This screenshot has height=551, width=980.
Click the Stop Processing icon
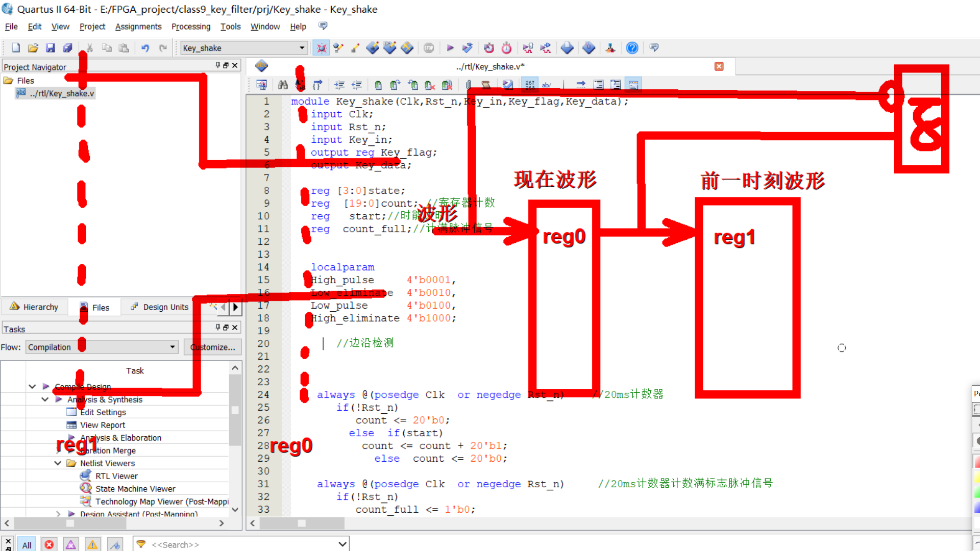pos(429,48)
